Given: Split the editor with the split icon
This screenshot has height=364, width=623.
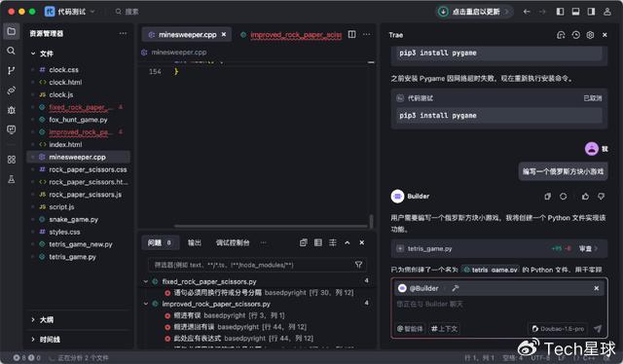Looking at the screenshot, I should (x=352, y=35).
